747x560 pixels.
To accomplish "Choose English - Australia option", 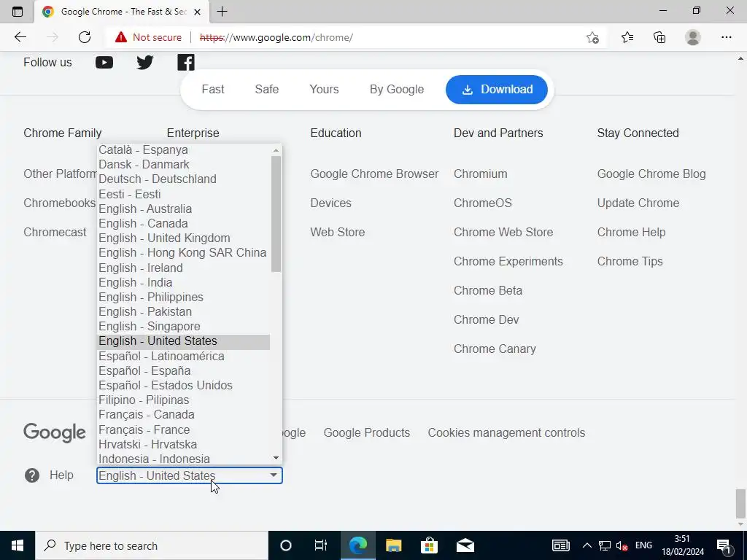I will 184,209.
